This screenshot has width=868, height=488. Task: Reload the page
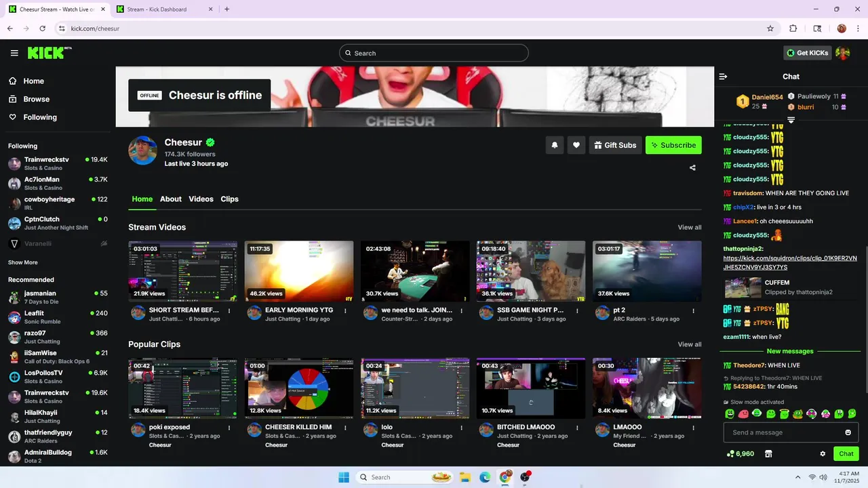(x=42, y=28)
